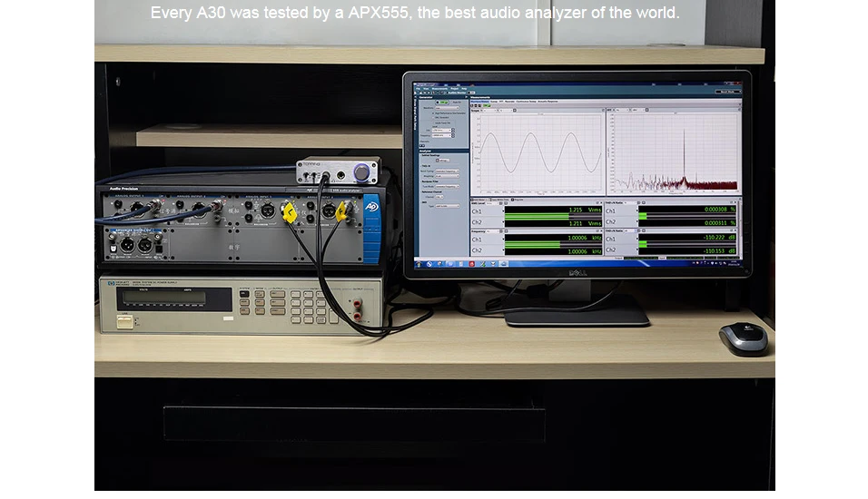Open the View menu
Screen dimensions: 868x499
(426, 89)
